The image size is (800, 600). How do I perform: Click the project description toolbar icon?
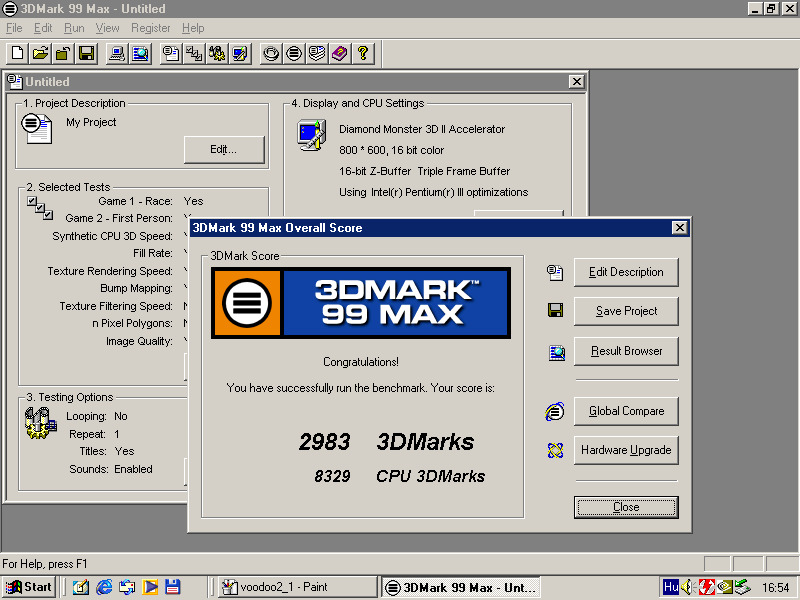click(171, 53)
